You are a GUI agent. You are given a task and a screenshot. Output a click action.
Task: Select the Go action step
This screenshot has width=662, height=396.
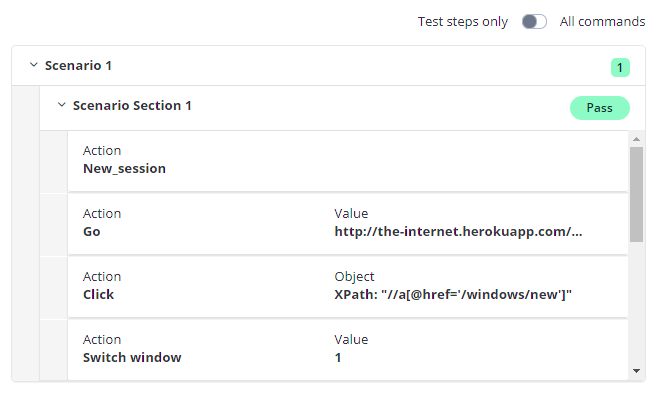tap(348, 224)
